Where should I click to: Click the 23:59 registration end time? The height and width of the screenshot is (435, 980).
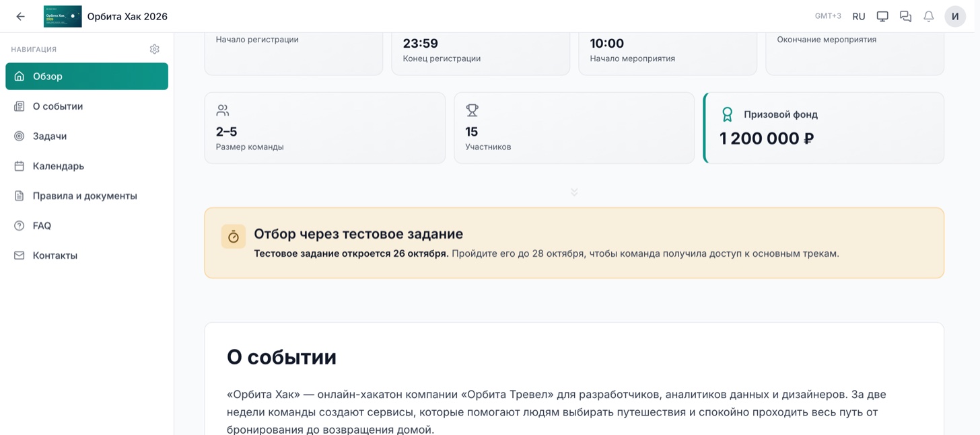coord(421,44)
